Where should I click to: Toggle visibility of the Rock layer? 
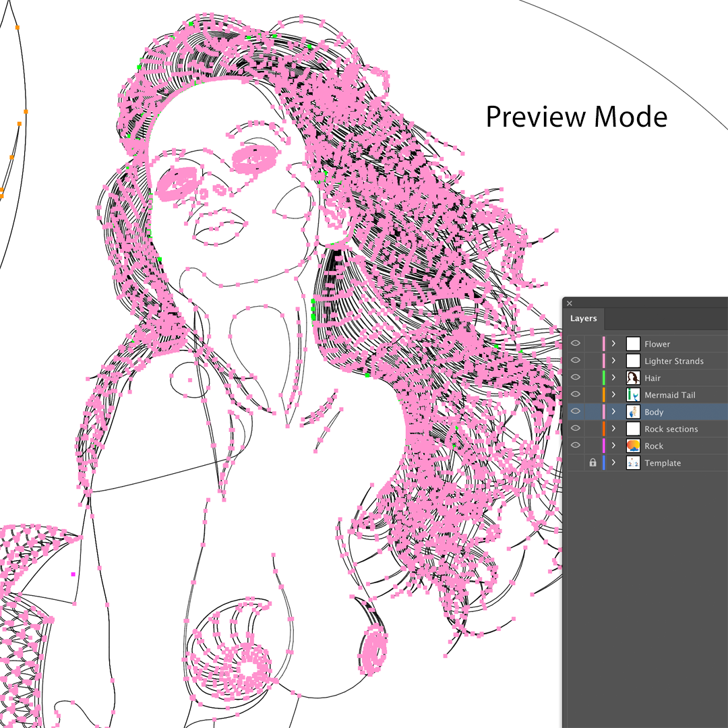[575, 446]
